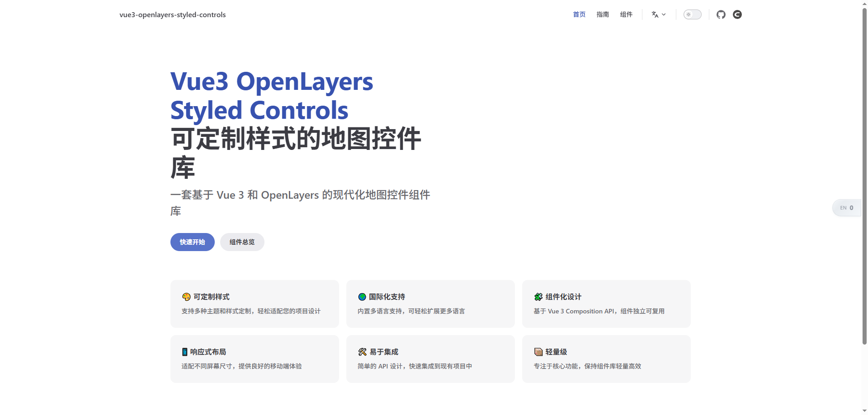Open the 指南 nav item

[x=603, y=14]
